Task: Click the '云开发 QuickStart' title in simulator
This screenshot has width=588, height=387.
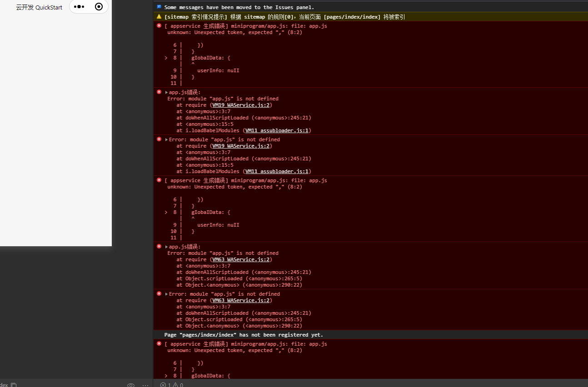Action: [39, 7]
